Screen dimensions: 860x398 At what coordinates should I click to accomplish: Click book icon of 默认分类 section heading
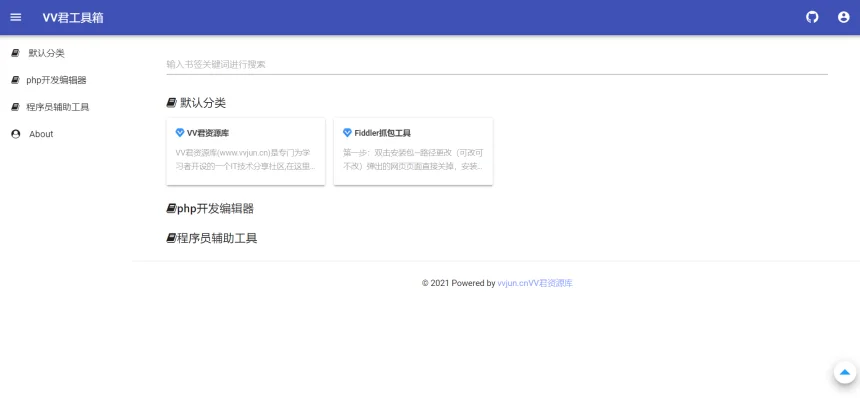point(171,103)
